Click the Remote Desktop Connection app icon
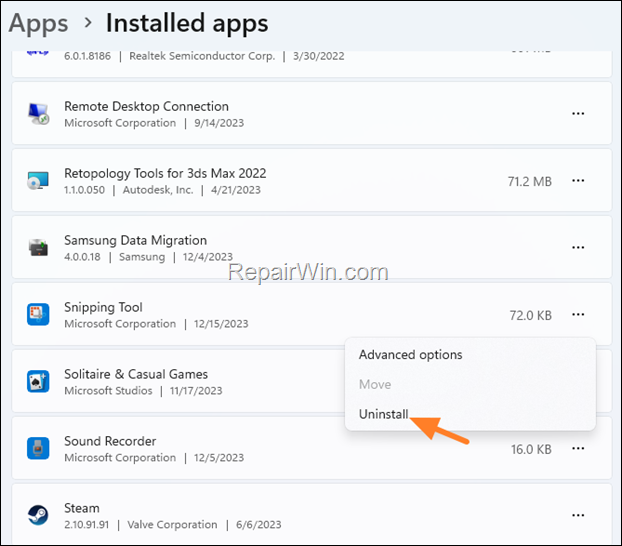The image size is (622, 546). click(x=38, y=113)
